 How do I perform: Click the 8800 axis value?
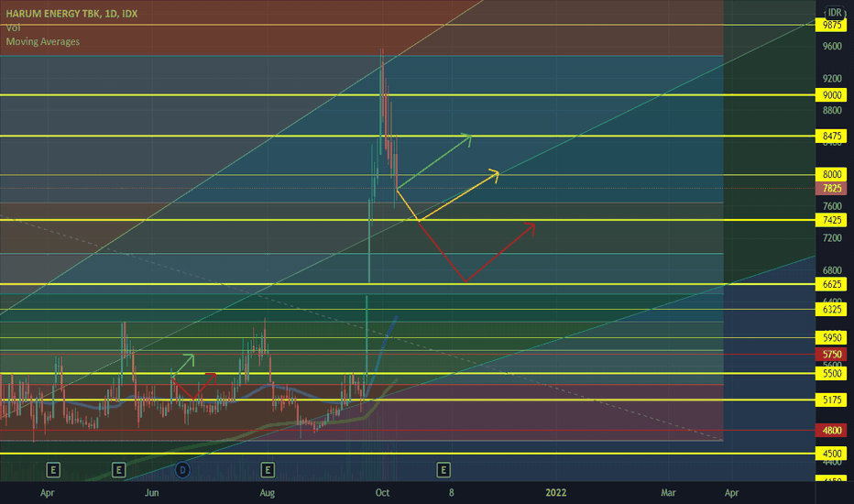click(x=832, y=111)
